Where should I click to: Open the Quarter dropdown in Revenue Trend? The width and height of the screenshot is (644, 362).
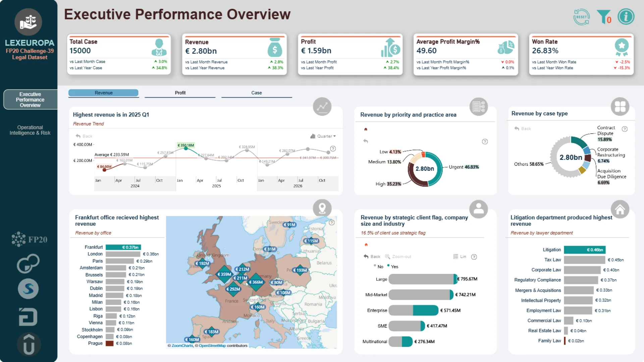(x=323, y=136)
